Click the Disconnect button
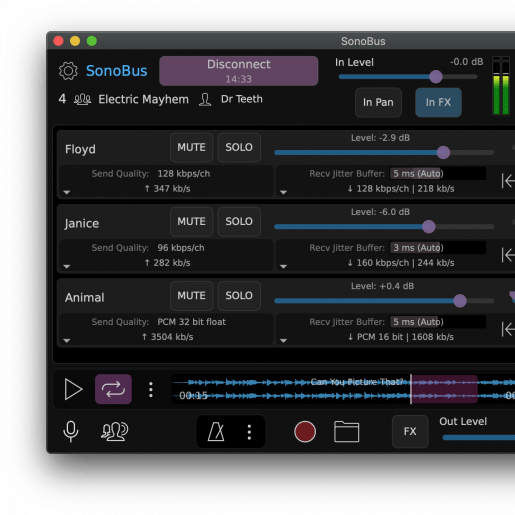 click(239, 71)
